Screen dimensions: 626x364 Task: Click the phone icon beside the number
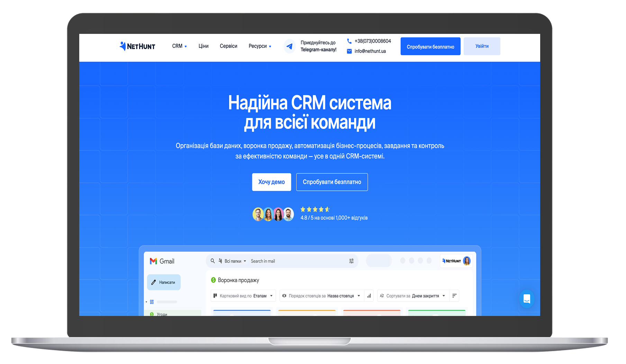[349, 41]
